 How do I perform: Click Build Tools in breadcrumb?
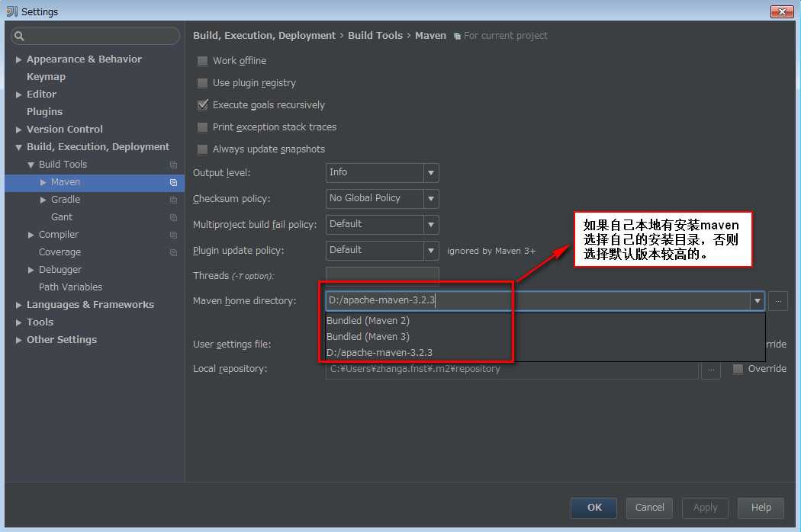(375, 36)
